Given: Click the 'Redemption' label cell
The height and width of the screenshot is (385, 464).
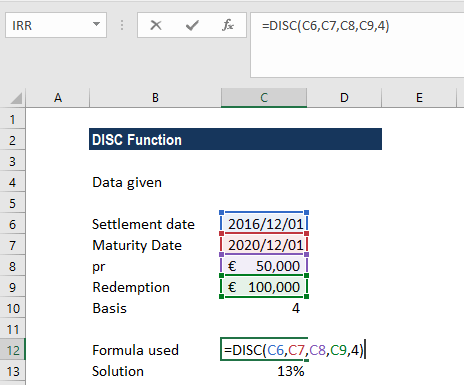Looking at the screenshot, I should [x=155, y=287].
